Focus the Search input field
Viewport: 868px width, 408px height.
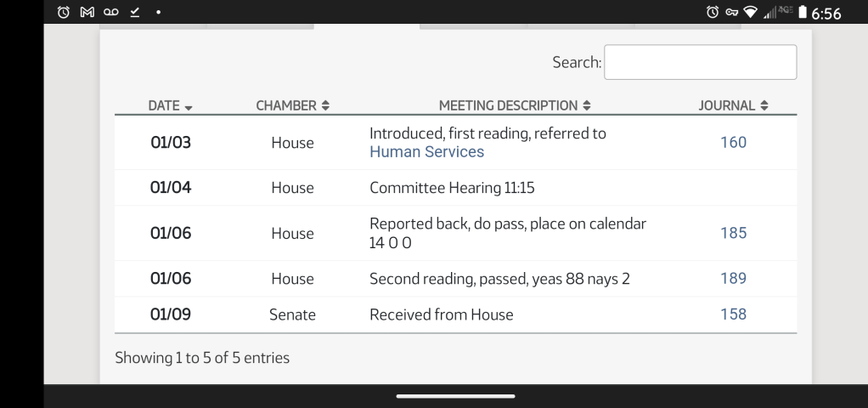pos(700,62)
